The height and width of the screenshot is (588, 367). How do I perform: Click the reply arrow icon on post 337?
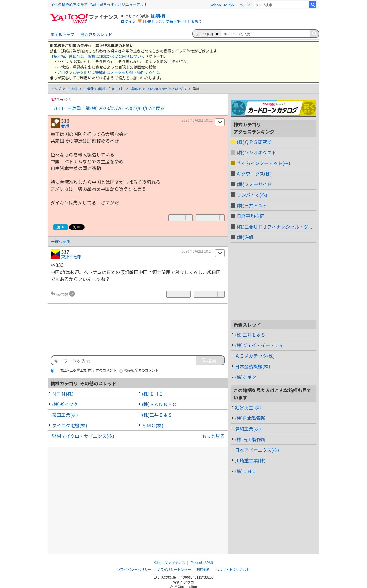(53, 294)
